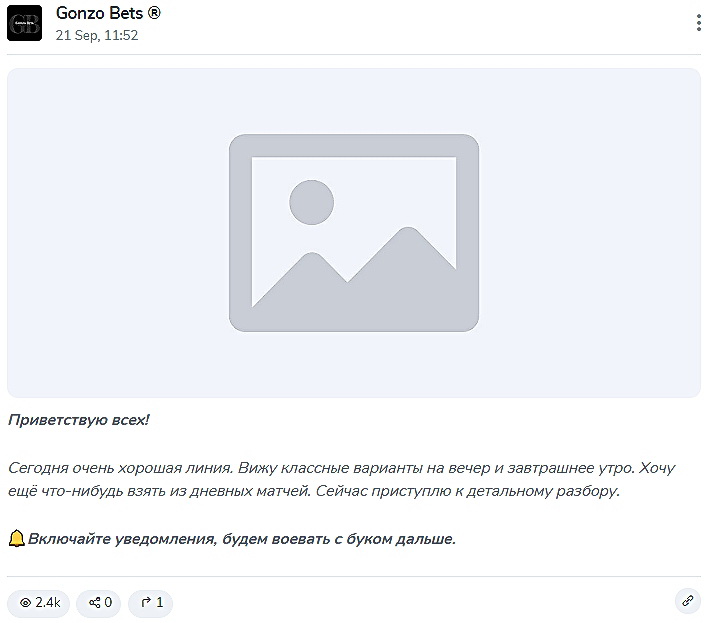708x623 pixels.
Task: Click the picture placeholder icon in center
Action: click(x=354, y=233)
